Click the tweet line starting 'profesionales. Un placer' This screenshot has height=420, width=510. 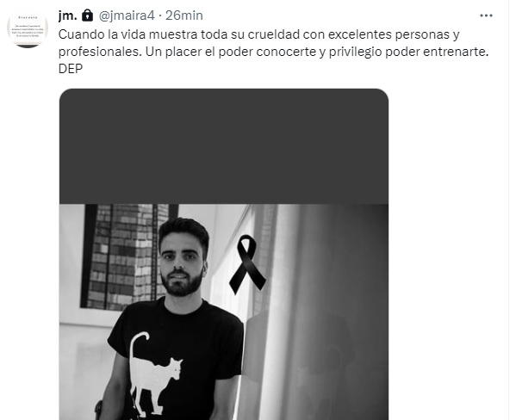coord(274,52)
